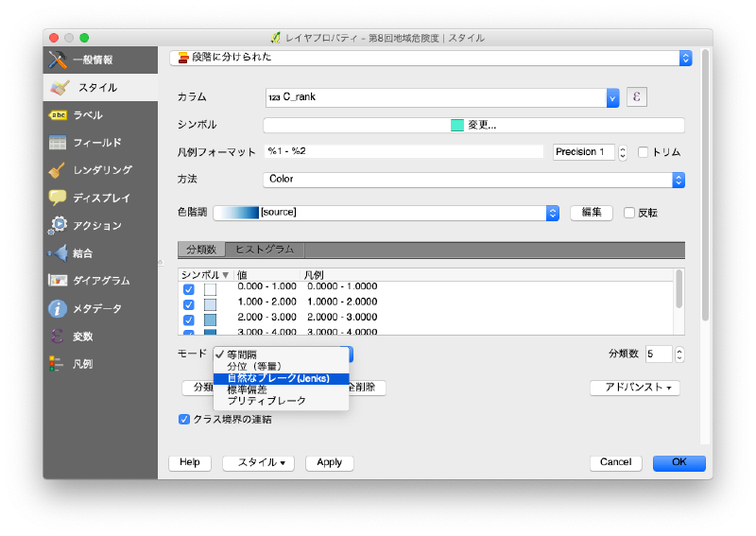
Task: Open the フィールド table icon
Action: tap(58, 143)
